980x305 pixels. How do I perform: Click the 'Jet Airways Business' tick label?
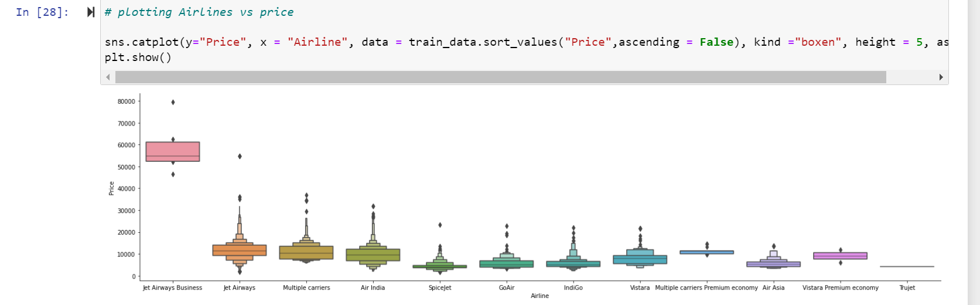coord(172,288)
